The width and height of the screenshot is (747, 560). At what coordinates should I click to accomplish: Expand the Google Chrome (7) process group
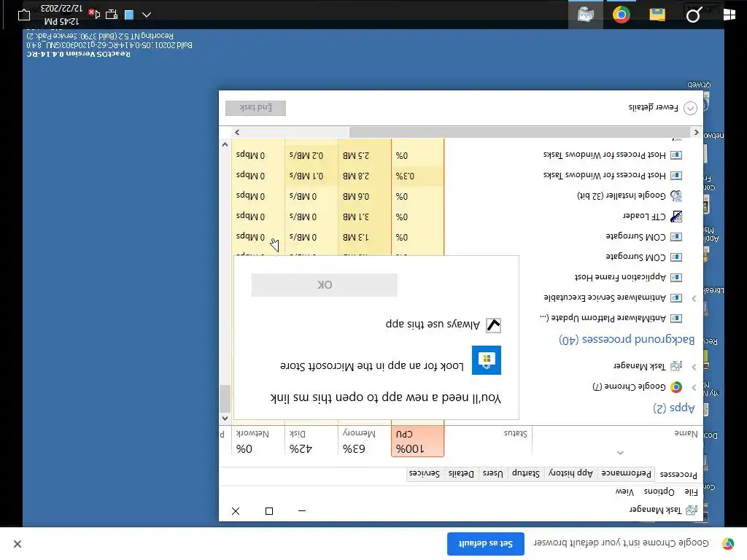[x=694, y=387]
